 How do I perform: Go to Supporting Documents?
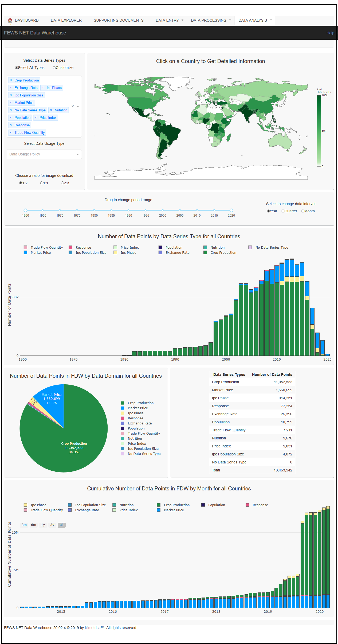point(119,20)
